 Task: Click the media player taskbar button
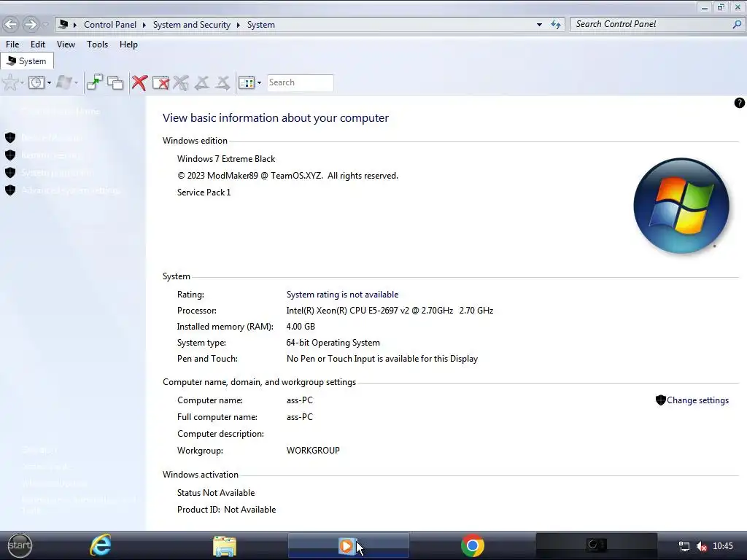point(348,545)
